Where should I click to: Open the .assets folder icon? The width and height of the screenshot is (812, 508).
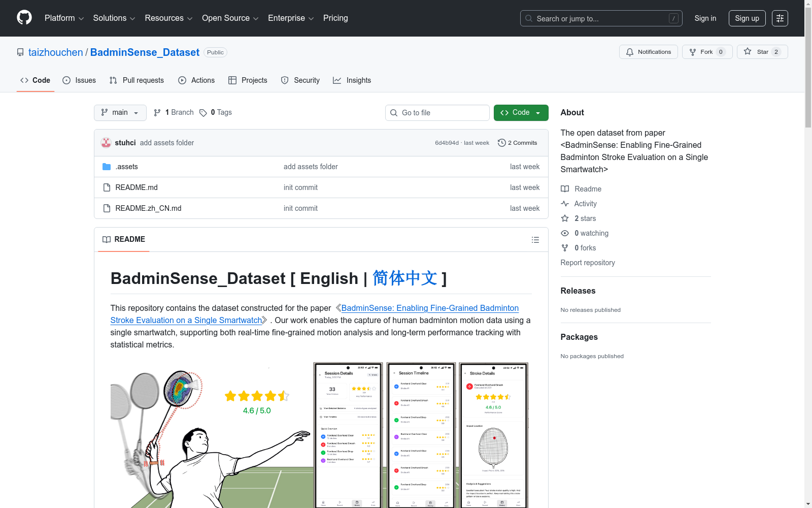[107, 167]
